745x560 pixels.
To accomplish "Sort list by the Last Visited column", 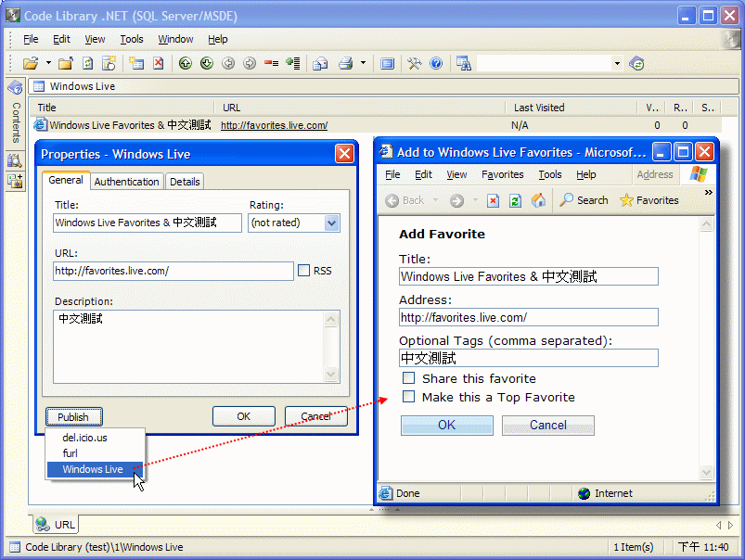I will tap(571, 108).
